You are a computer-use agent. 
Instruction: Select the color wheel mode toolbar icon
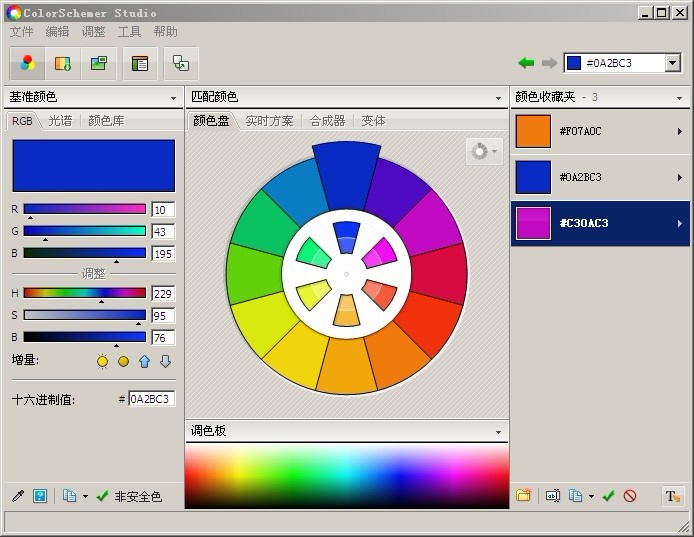(27, 63)
